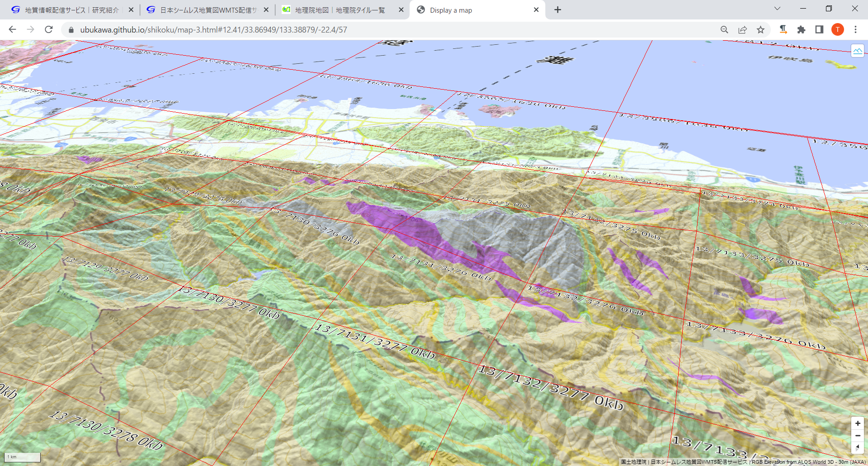Click the tile label 13/7132/3277 0kb
The width and height of the screenshot is (868, 466).
click(x=551, y=387)
